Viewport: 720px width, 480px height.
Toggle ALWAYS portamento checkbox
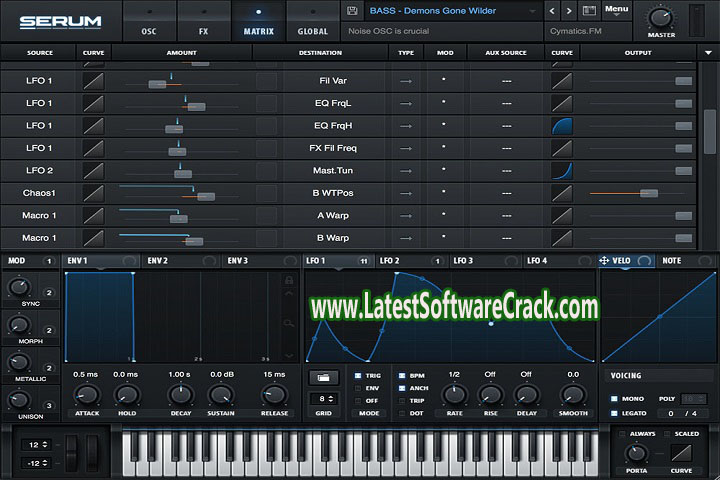pyautogui.click(x=622, y=434)
